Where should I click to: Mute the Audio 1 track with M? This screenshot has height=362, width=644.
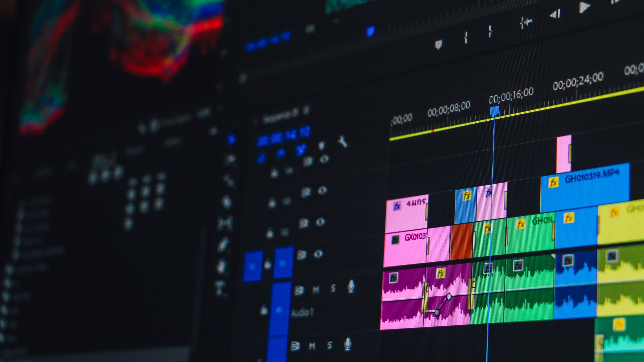(316, 290)
